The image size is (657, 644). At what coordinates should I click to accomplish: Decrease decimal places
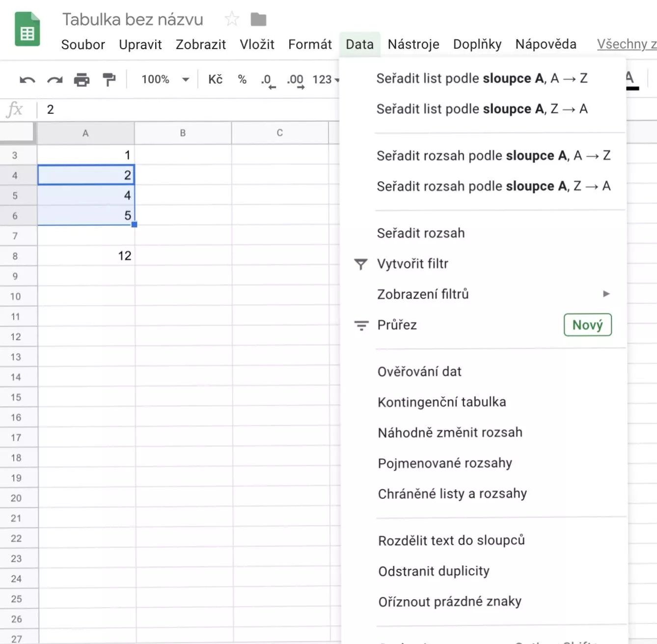268,80
